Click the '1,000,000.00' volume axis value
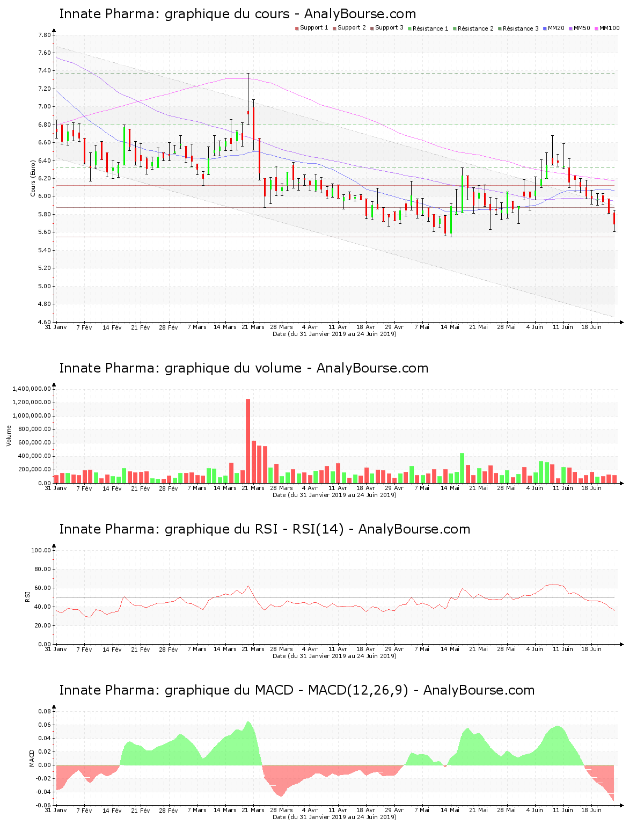644x832 pixels. (31, 416)
